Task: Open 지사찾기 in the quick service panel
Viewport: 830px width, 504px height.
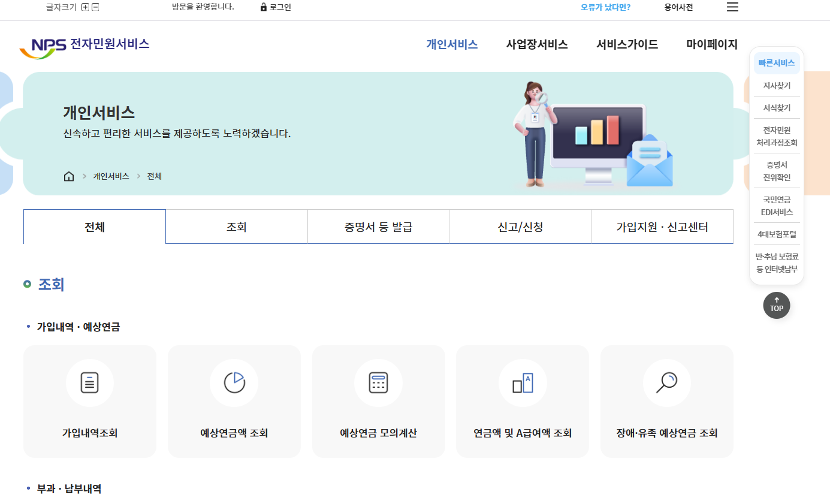Action: click(777, 85)
